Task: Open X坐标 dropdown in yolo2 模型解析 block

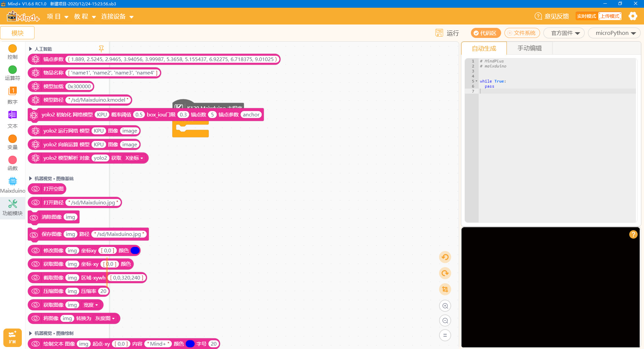Action: [x=134, y=158]
